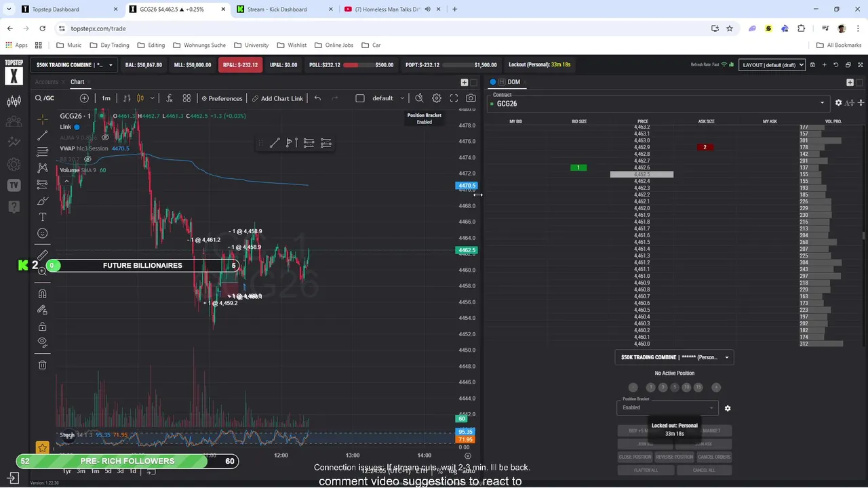Click the REVERSE POSITION button
868x488 pixels.
coord(675,457)
